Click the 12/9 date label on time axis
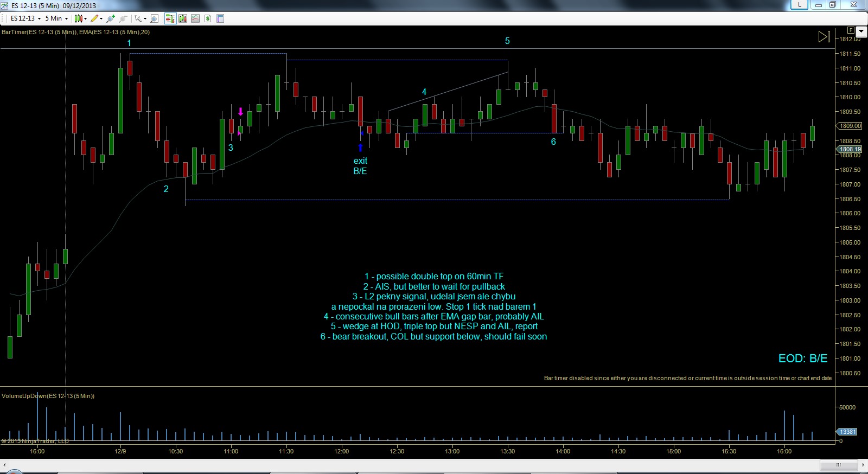The image size is (868, 474). coord(120,451)
